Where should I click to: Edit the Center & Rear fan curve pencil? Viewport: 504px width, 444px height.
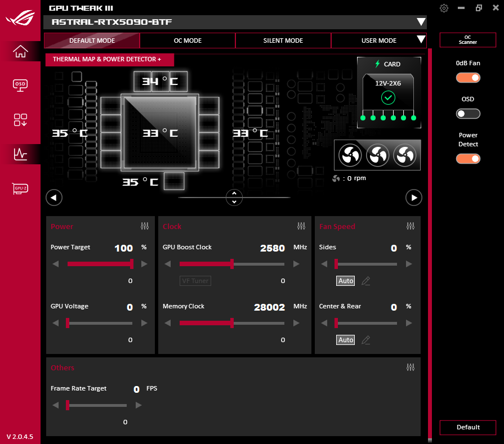366,340
